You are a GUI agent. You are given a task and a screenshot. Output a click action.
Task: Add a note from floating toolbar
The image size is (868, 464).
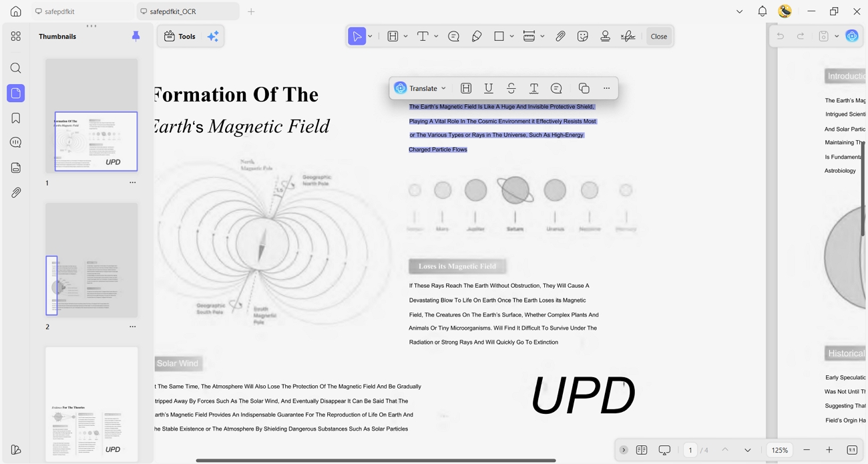(x=556, y=88)
